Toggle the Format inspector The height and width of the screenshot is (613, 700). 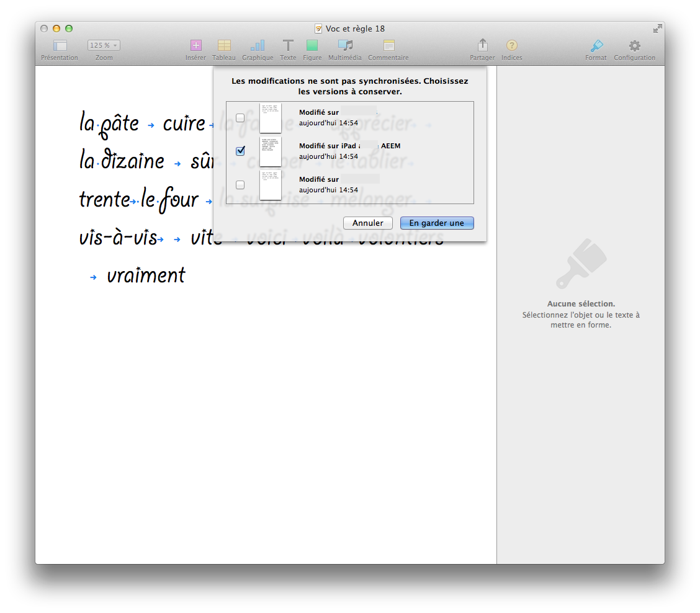tap(596, 46)
